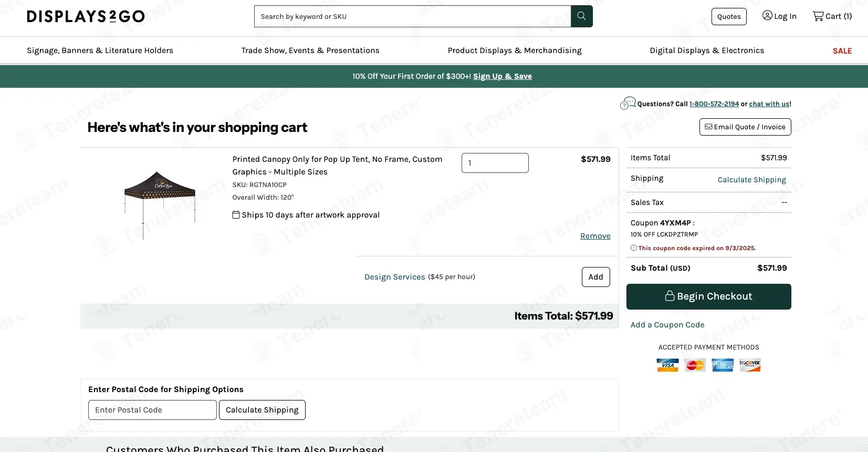Click the Log In user icon
The image size is (868, 452).
(x=767, y=16)
